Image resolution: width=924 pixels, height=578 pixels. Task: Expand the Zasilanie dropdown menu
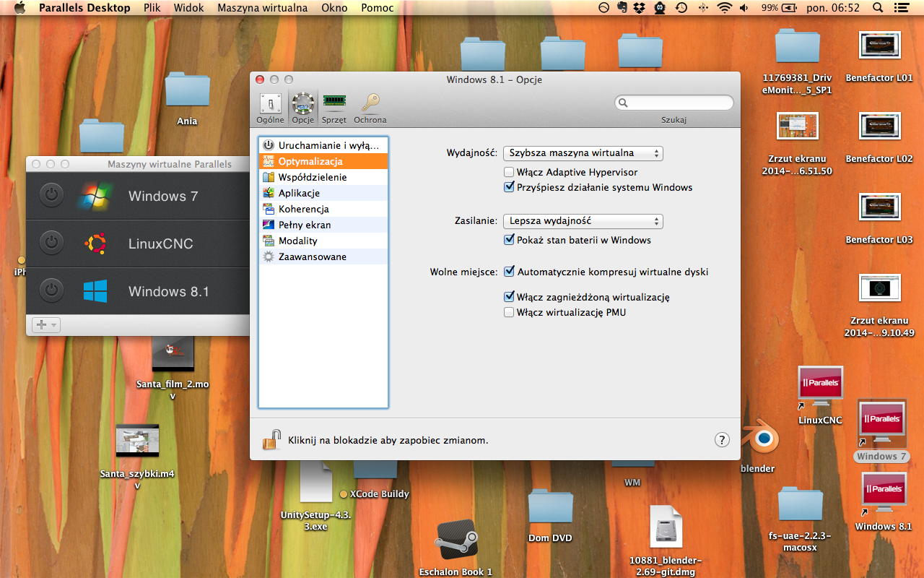pyautogui.click(x=583, y=221)
